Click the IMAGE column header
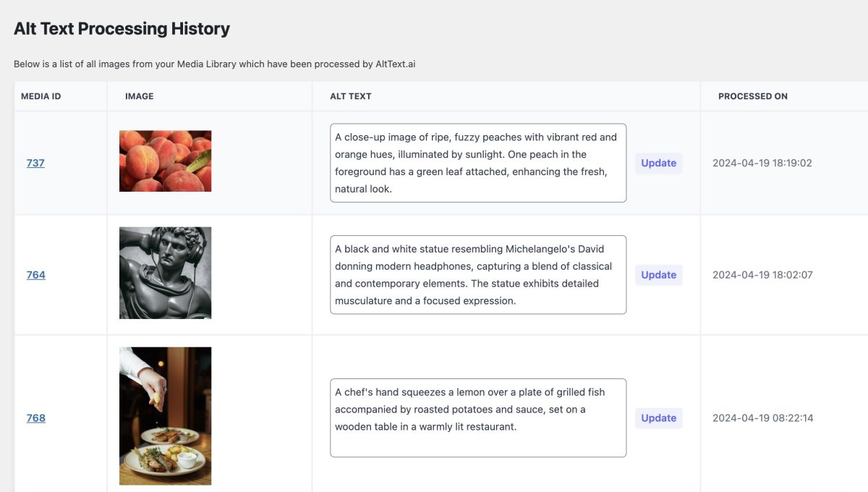The image size is (868, 492). pos(139,96)
